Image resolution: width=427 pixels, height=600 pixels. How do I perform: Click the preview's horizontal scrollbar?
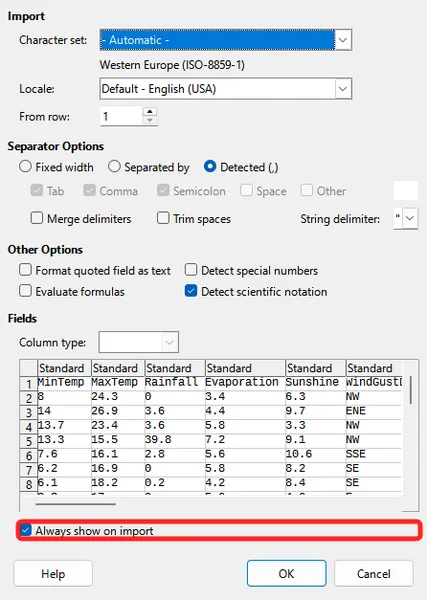76,504
